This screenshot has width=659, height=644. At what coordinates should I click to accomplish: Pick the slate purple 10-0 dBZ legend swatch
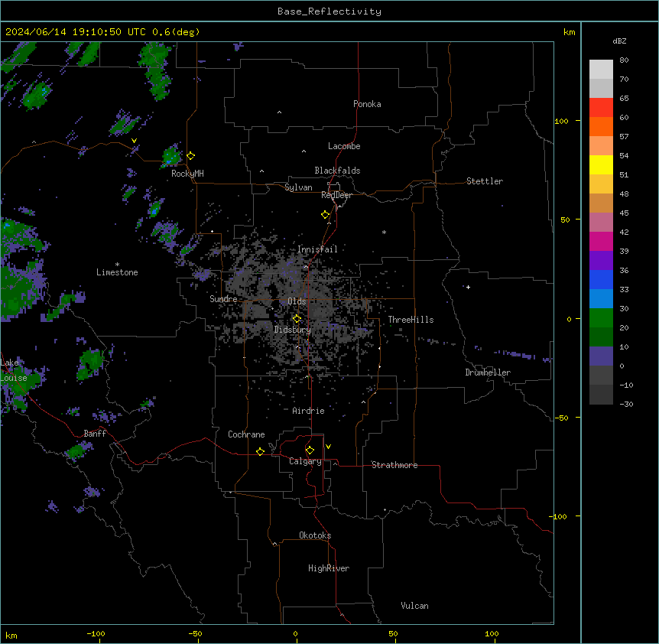(x=601, y=356)
